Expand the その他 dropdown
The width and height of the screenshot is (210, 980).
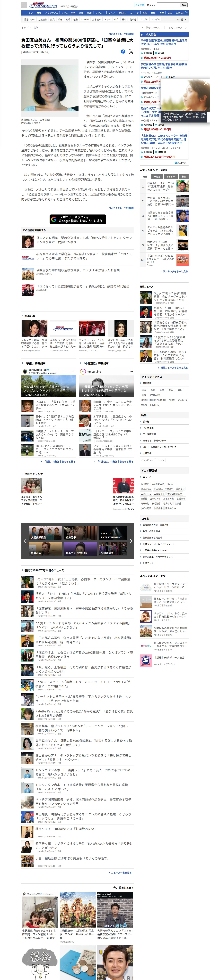click(x=181, y=19)
